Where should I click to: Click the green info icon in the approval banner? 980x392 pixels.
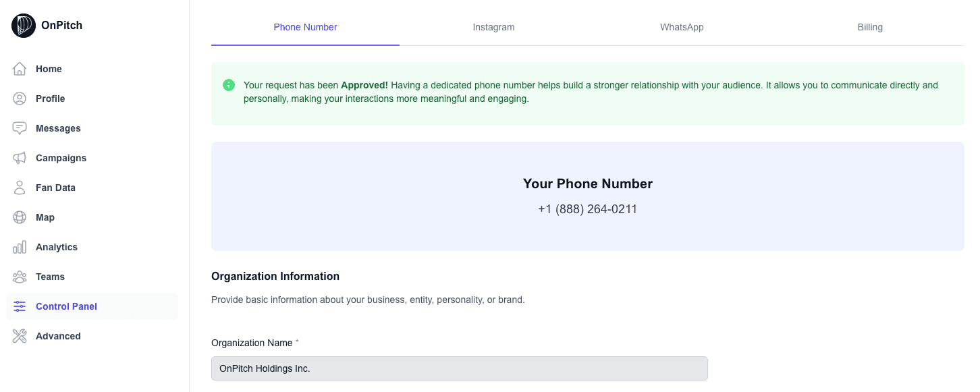pyautogui.click(x=229, y=85)
